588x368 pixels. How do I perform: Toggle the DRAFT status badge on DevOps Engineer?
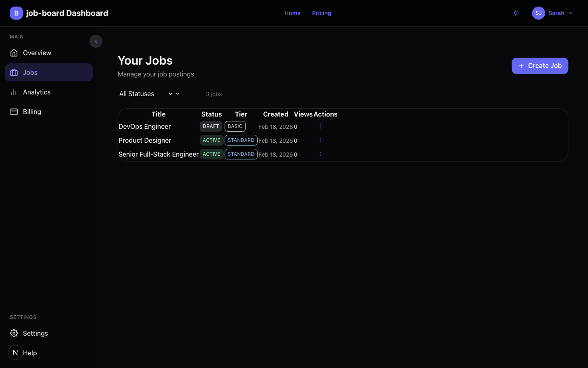tap(211, 126)
